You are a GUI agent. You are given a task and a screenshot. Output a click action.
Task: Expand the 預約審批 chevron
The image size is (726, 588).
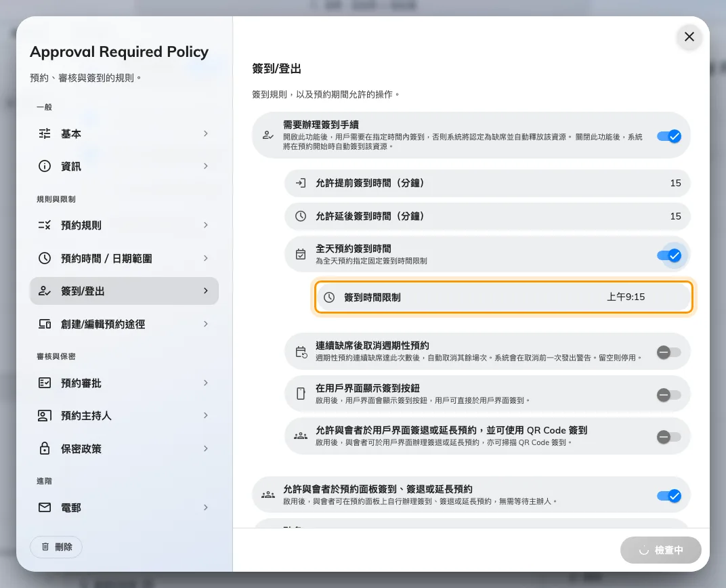click(206, 383)
